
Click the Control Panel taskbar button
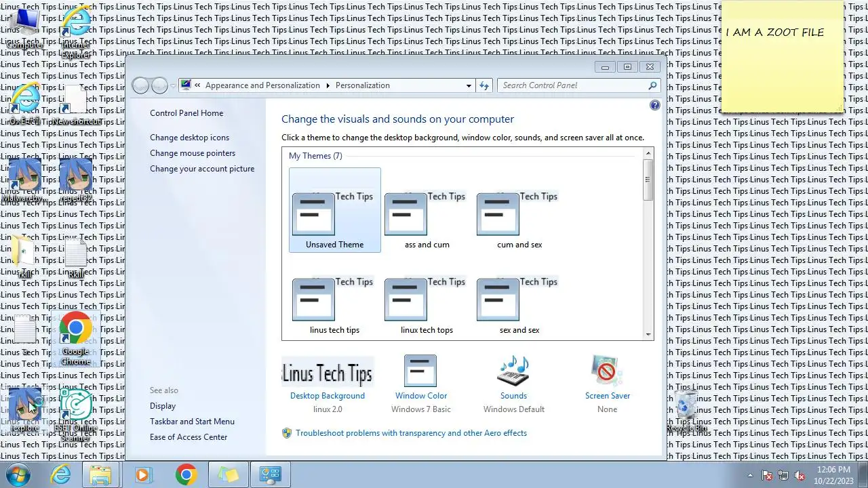click(x=271, y=474)
